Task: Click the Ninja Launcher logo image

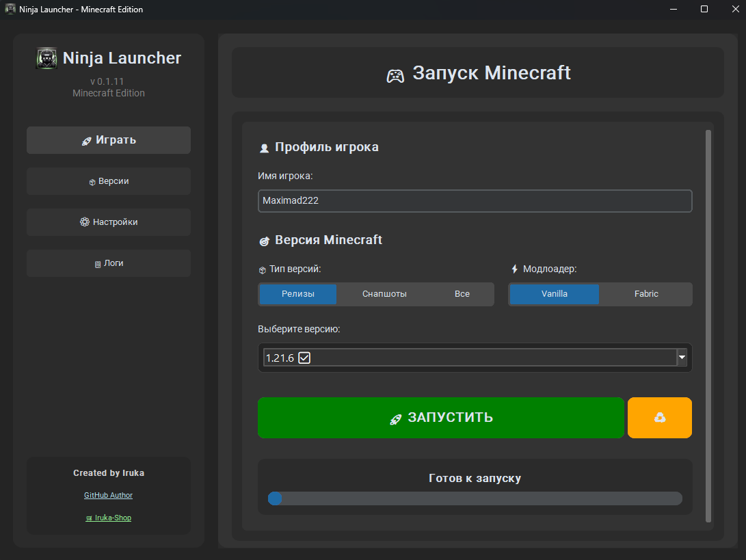Action: [x=46, y=59]
